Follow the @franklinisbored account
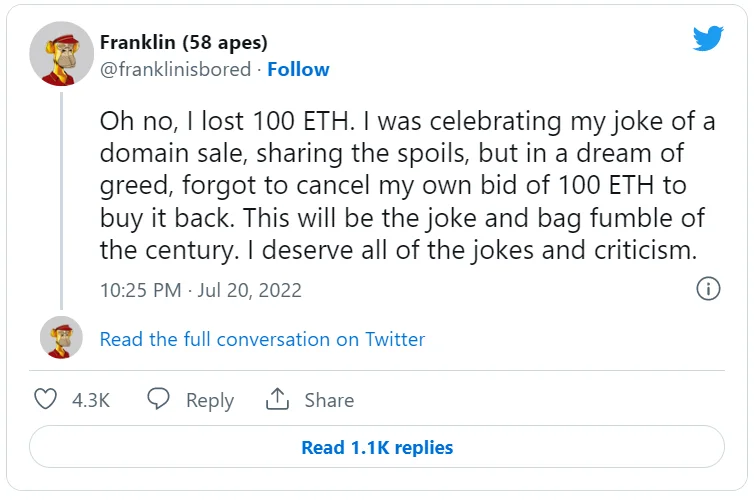 (298, 69)
